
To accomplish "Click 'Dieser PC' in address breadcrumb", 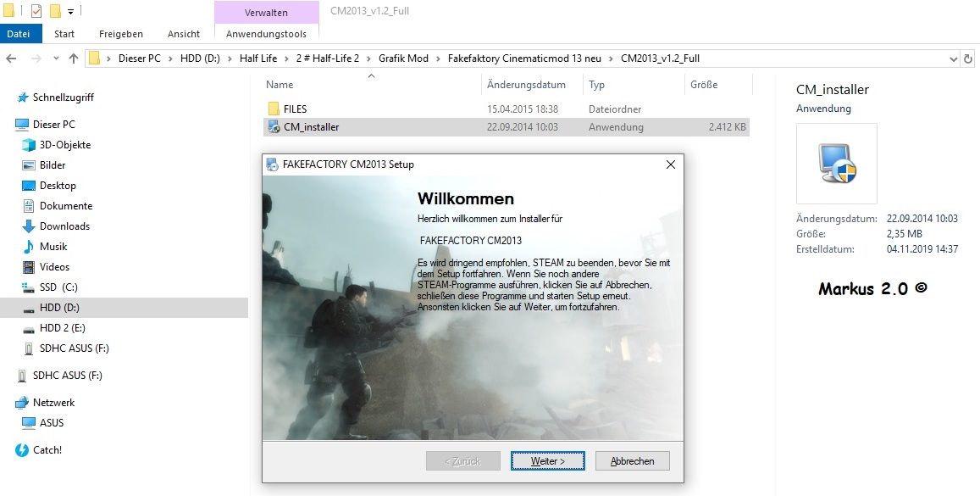I will tap(140, 59).
